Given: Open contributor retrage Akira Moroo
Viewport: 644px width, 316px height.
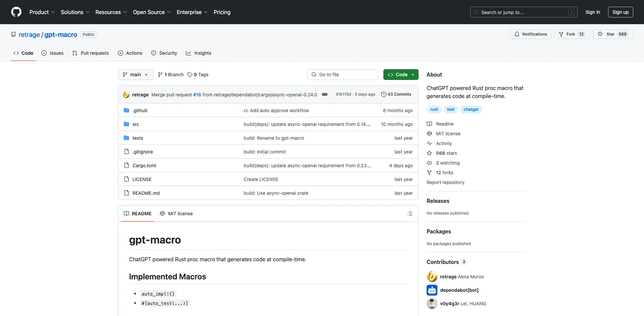Looking at the screenshot, I should tap(462, 277).
